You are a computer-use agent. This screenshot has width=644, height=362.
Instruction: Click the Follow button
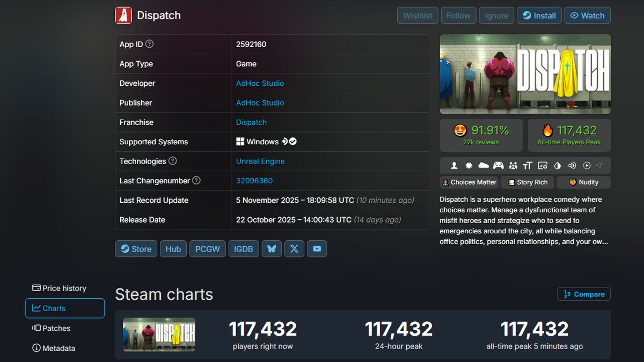[458, 16]
